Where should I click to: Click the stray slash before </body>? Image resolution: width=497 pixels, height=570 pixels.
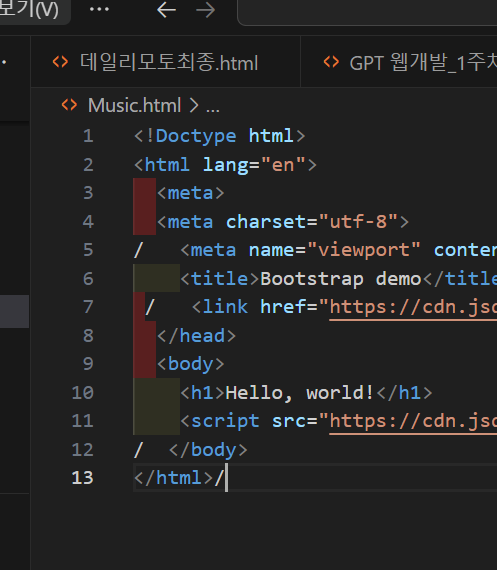tap(138, 450)
